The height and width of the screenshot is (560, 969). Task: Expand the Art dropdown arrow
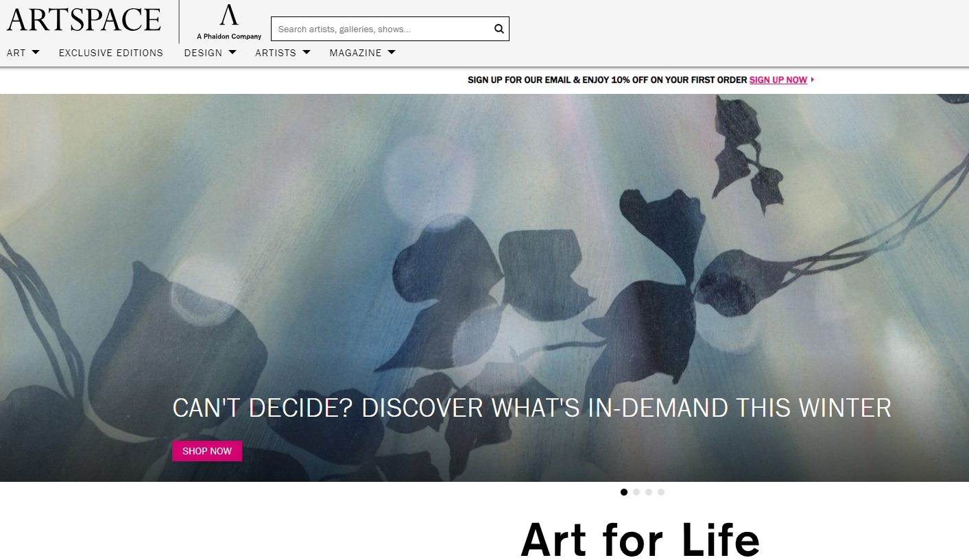coord(36,52)
